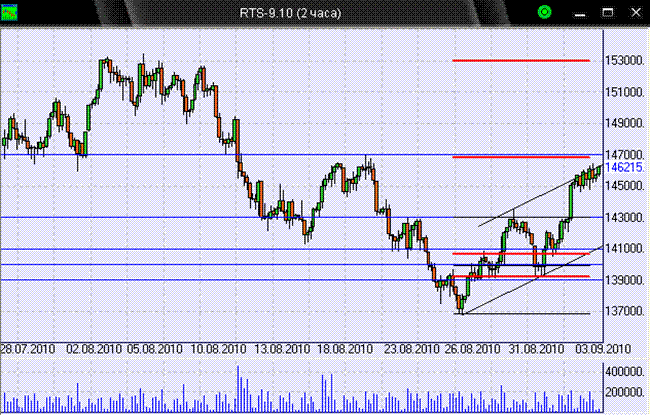Click the 10.08.2010 date label
Image resolution: width=650 pixels, height=415 pixels.
coord(218,349)
